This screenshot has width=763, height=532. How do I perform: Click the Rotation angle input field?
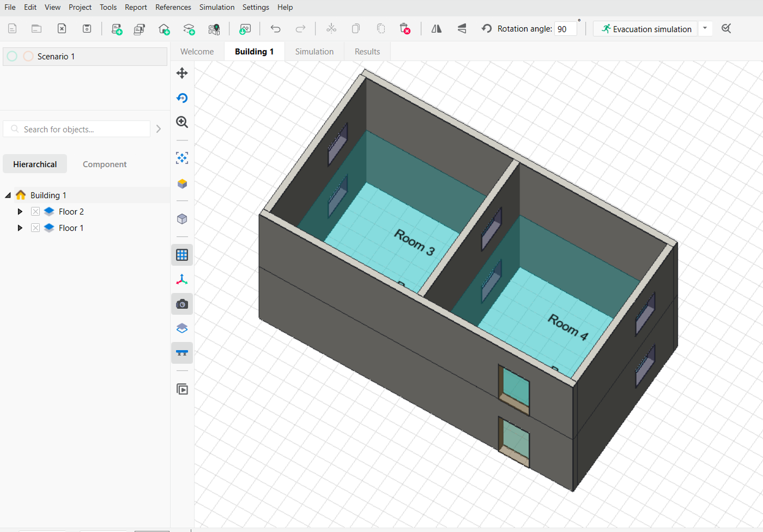point(565,29)
